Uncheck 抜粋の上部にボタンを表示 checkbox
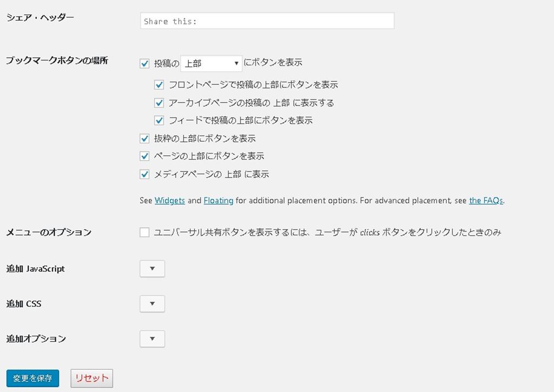 point(144,138)
